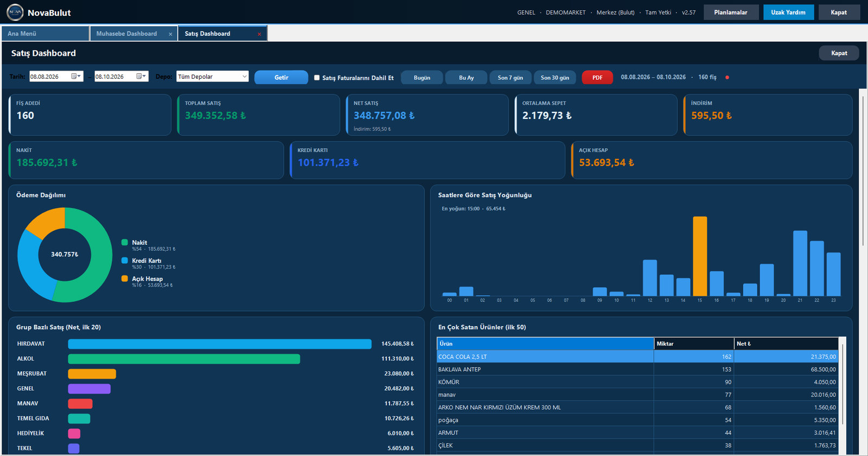Viewport: 868px width, 456px height.
Task: Click the HIRDAVAT group sales bar
Action: click(220, 344)
